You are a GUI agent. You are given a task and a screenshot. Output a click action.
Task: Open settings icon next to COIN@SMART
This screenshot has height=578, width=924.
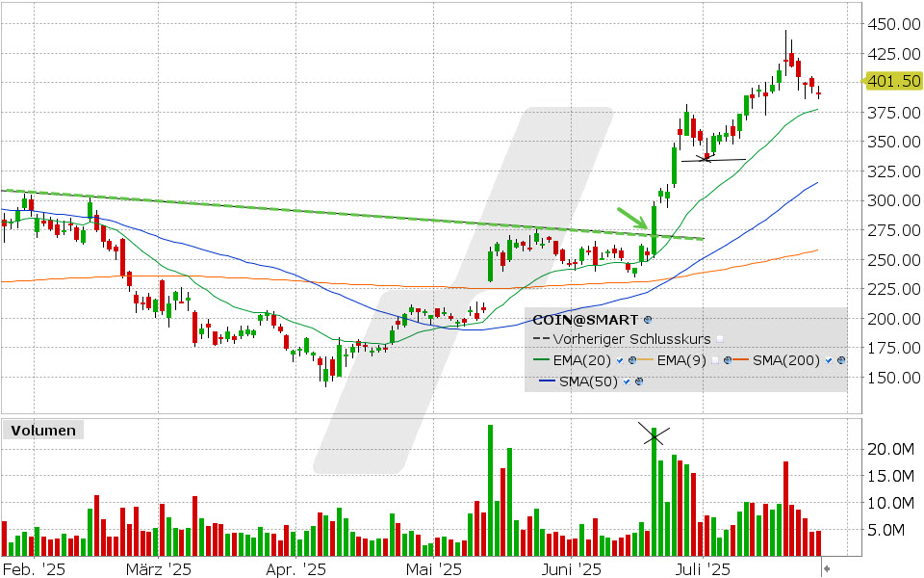coord(648,320)
